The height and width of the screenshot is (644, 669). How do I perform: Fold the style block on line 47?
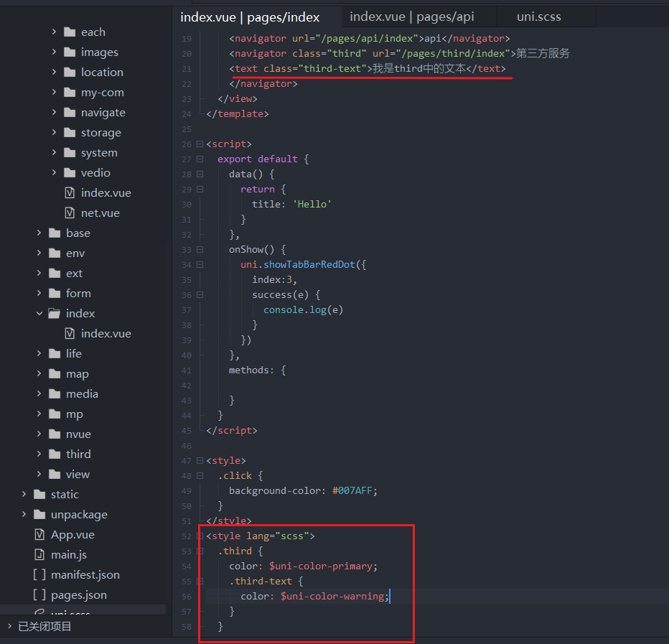coord(200,460)
